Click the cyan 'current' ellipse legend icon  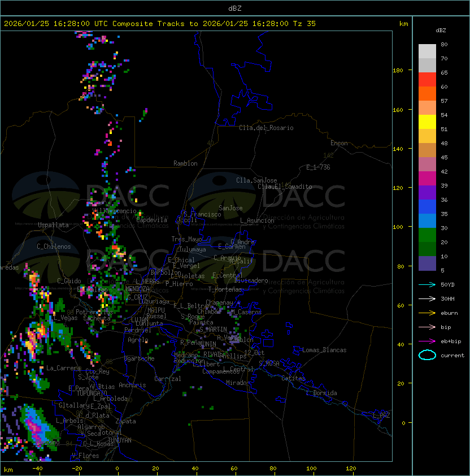(427, 355)
